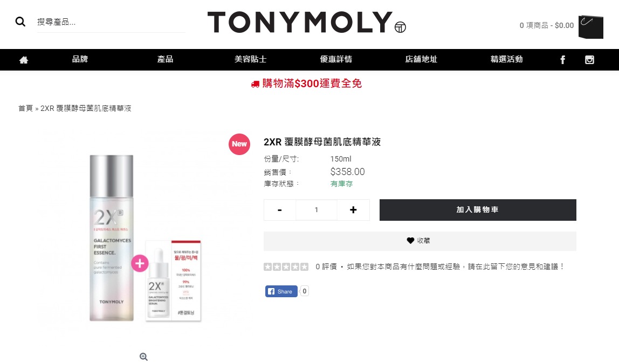Screen dimensions: 619x364
Task: Go to the home icon in navbar
Action: pos(24,60)
